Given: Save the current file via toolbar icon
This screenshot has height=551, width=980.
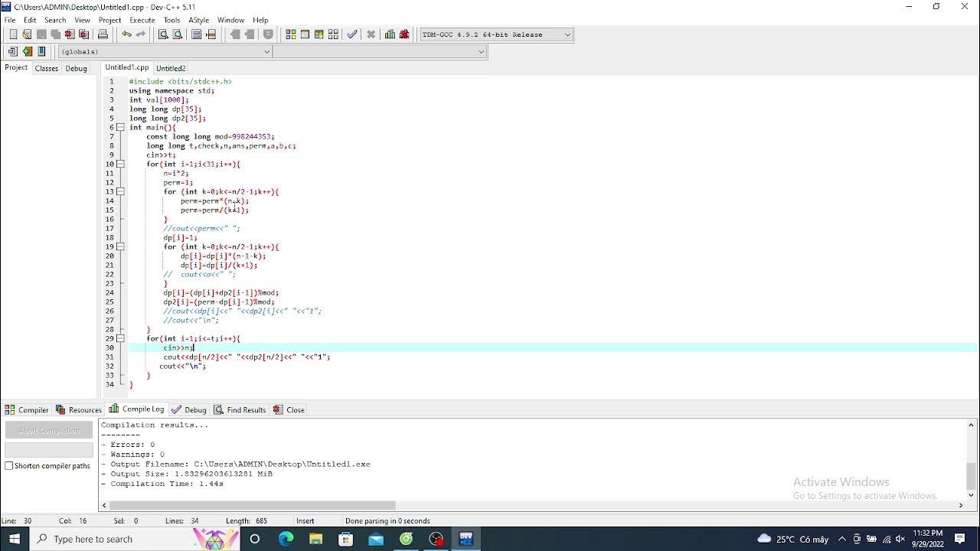Looking at the screenshot, I should [x=41, y=34].
